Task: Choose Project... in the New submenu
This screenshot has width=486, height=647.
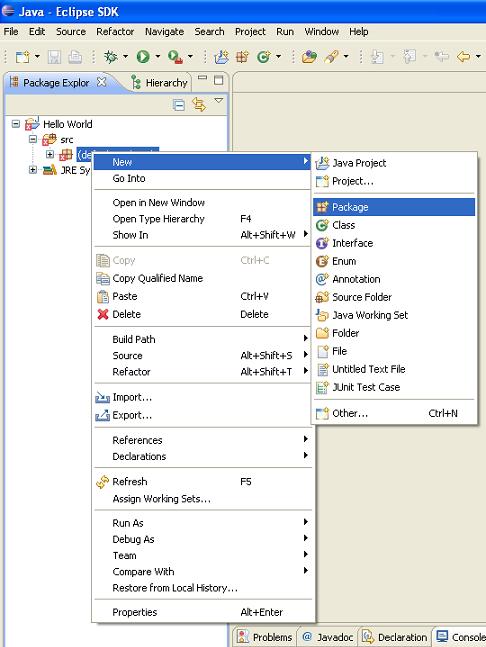Action: point(394,181)
